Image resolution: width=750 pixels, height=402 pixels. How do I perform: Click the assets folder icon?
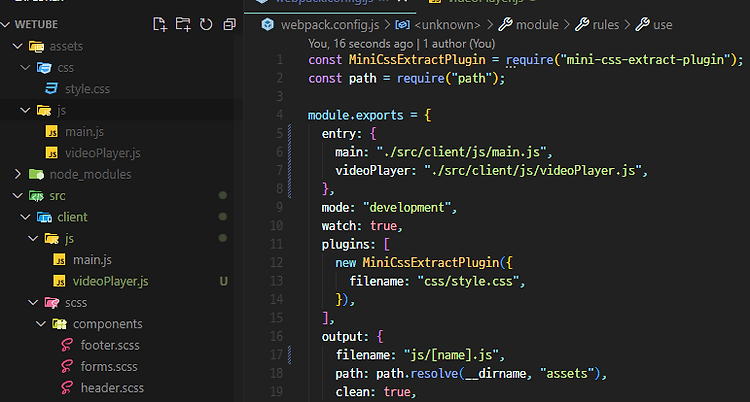pyautogui.click(x=36, y=46)
